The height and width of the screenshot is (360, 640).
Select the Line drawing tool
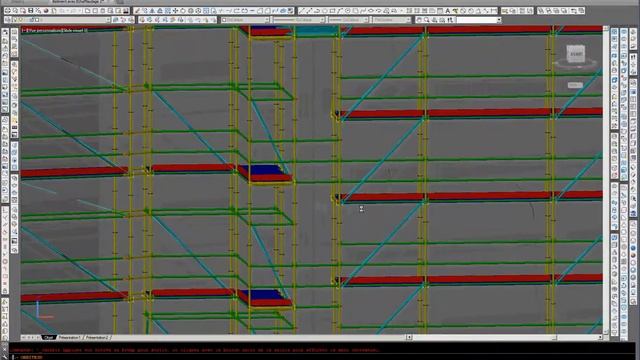tap(301, 11)
